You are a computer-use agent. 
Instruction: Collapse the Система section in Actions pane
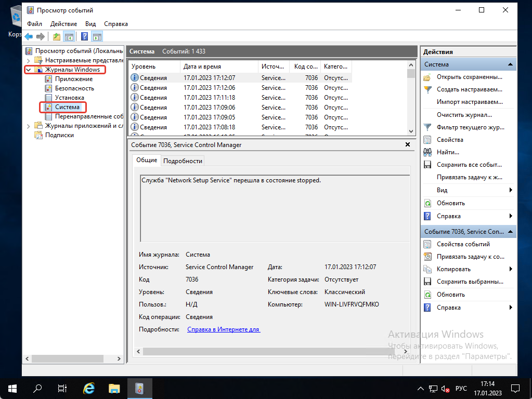[x=510, y=64]
